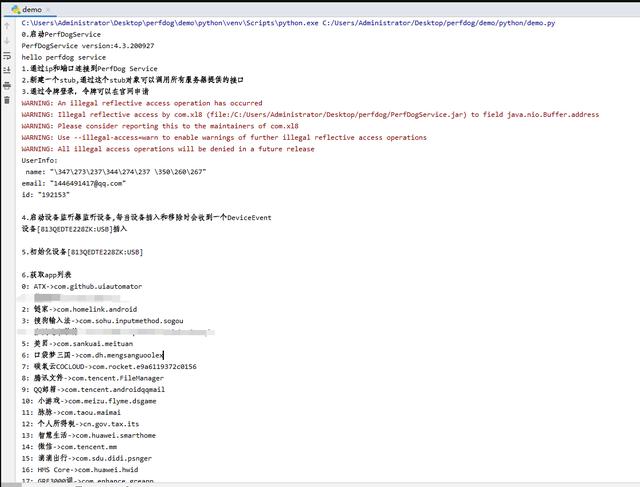Open the python.exe interpreter path link
Viewport: 640px width, 487px height.
[x=170, y=23]
